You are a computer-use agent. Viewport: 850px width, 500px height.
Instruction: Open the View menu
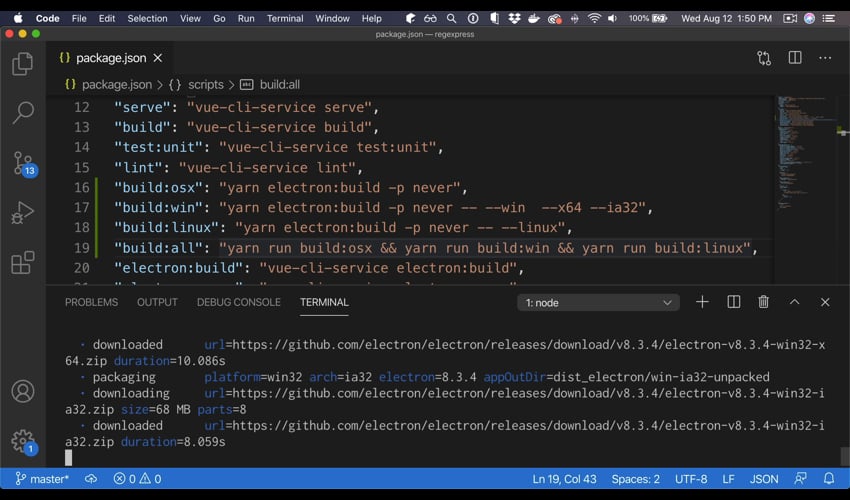click(x=190, y=18)
